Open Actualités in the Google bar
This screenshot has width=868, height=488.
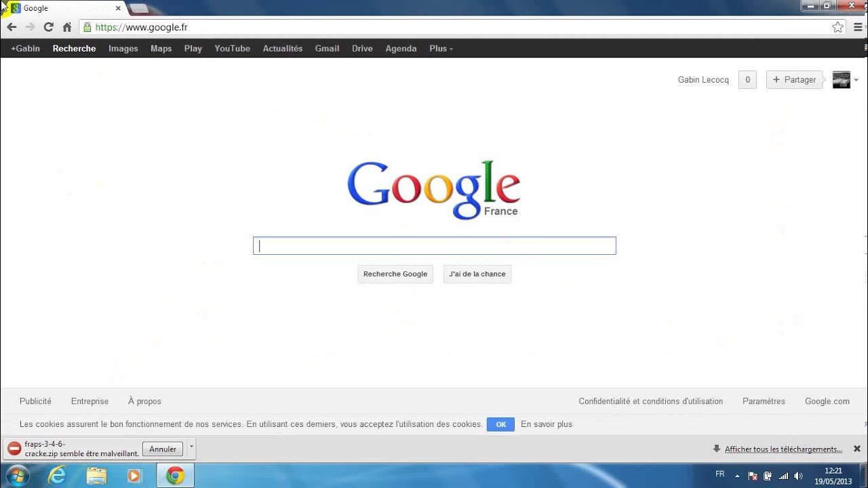[283, 48]
